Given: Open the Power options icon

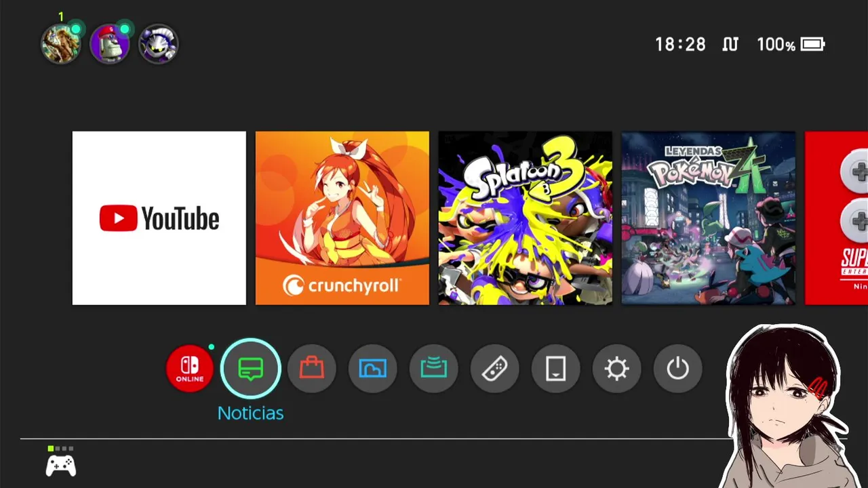Looking at the screenshot, I should click(678, 369).
